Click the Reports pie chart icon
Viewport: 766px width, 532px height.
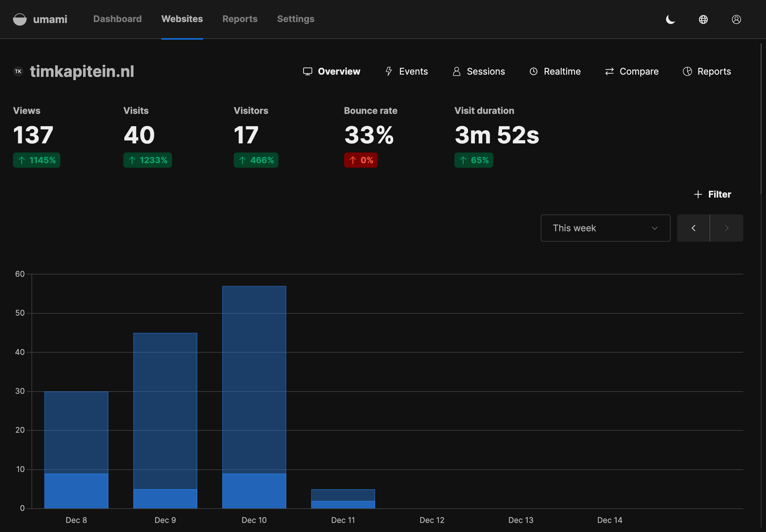pyautogui.click(x=688, y=71)
